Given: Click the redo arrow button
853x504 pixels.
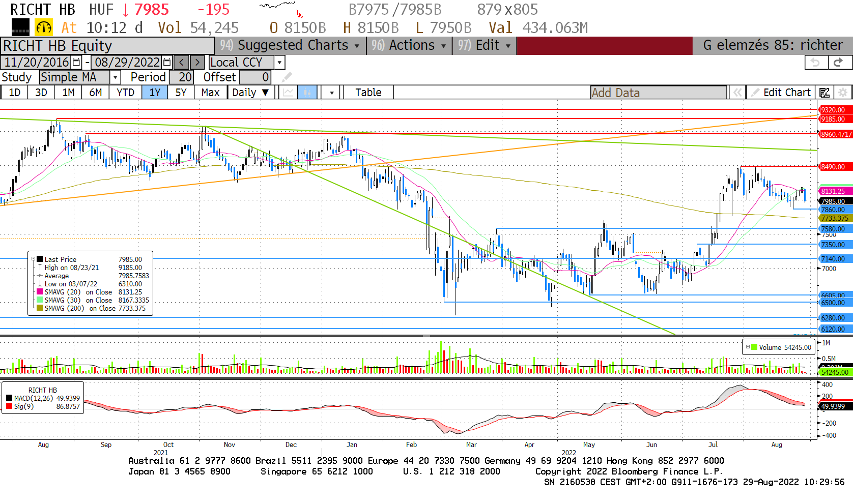Looking at the screenshot, I should (x=839, y=63).
